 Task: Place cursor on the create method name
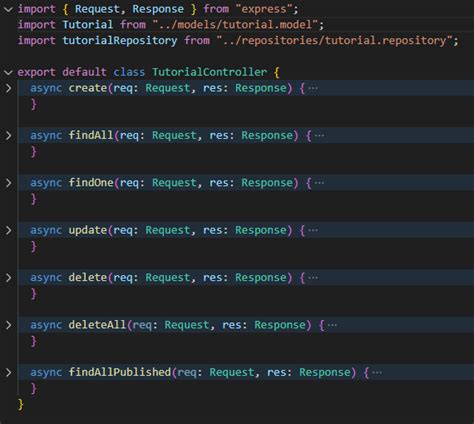pos(88,88)
